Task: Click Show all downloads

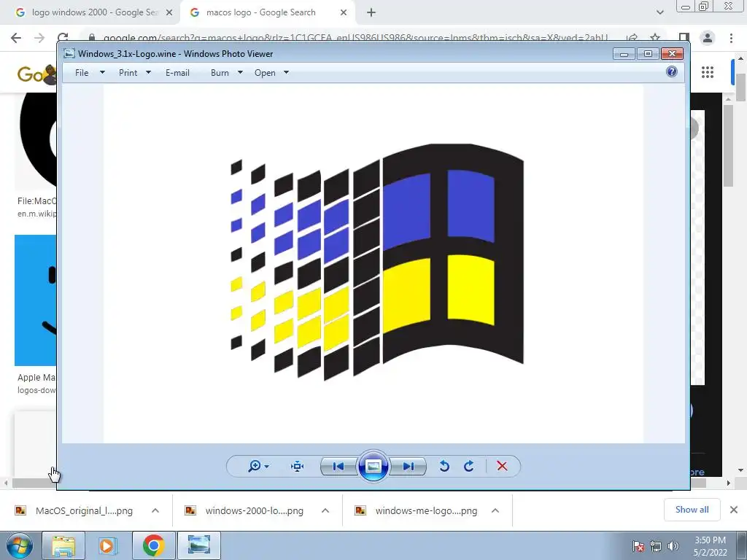Action: pos(692,510)
